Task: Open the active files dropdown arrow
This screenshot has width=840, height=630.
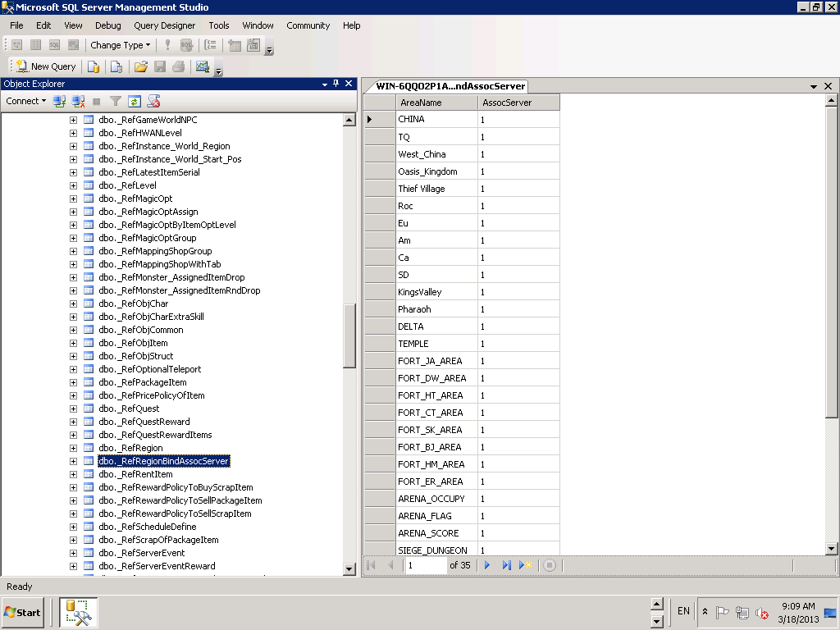Action: pyautogui.click(x=813, y=86)
